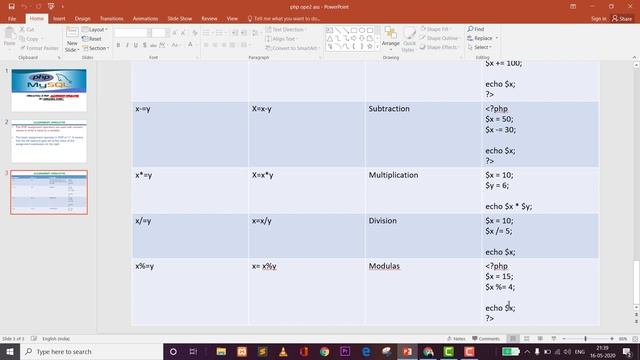The image size is (640, 360).
Task: Switch to the Design tab
Action: (82, 19)
